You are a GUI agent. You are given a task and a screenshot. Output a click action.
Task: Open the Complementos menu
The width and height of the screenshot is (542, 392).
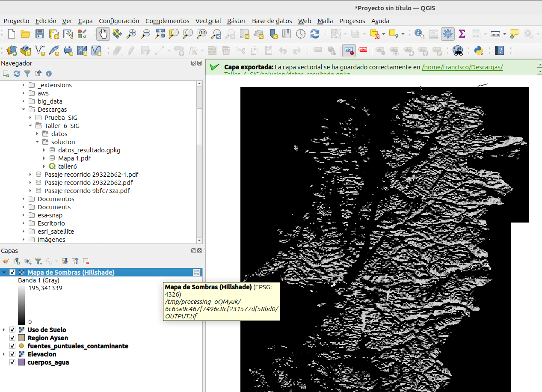(167, 21)
